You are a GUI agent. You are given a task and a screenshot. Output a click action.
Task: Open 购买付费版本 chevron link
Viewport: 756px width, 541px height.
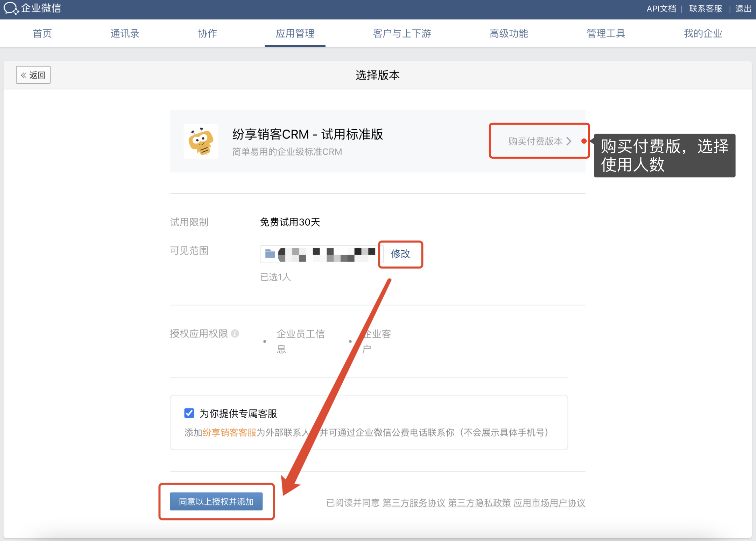click(540, 141)
